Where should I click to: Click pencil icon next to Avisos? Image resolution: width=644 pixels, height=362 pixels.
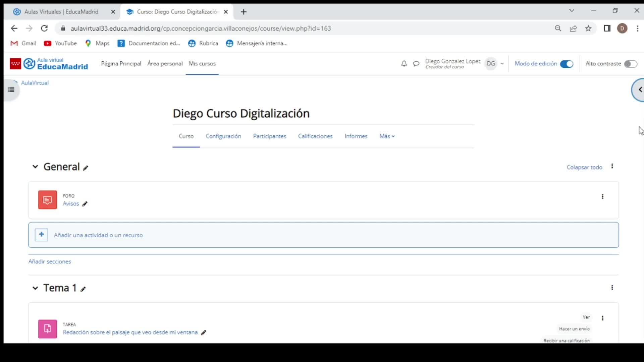pyautogui.click(x=85, y=204)
